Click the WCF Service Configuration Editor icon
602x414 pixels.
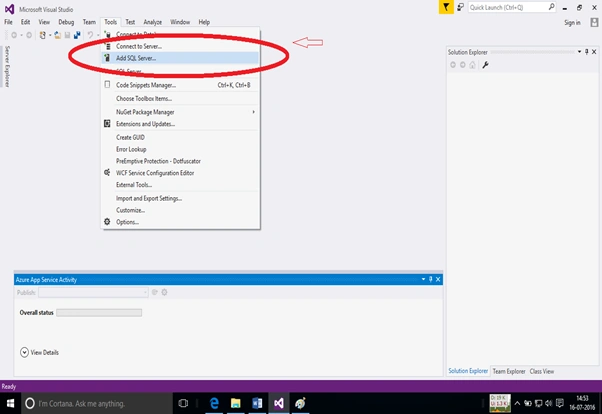coord(107,172)
